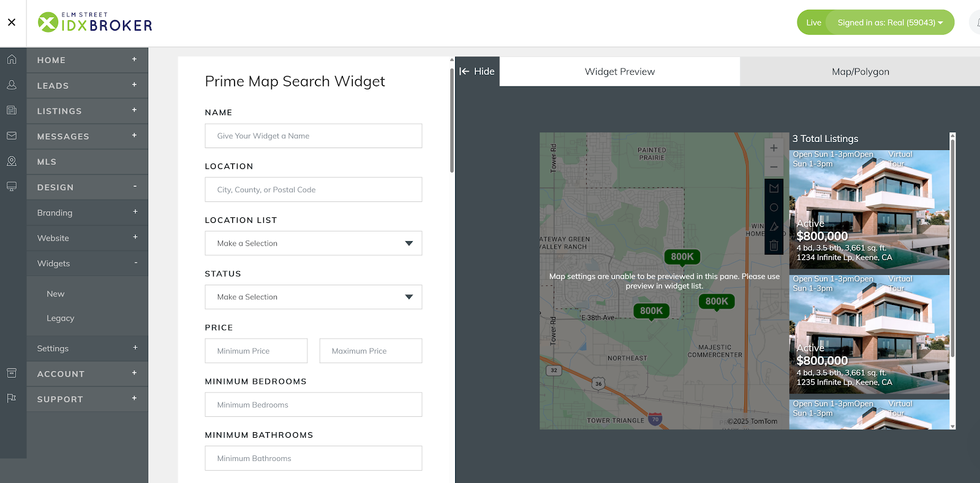Open the 1234 Infinite Lp listing card
Viewport: 980px width, 483px height.
pos(869,210)
